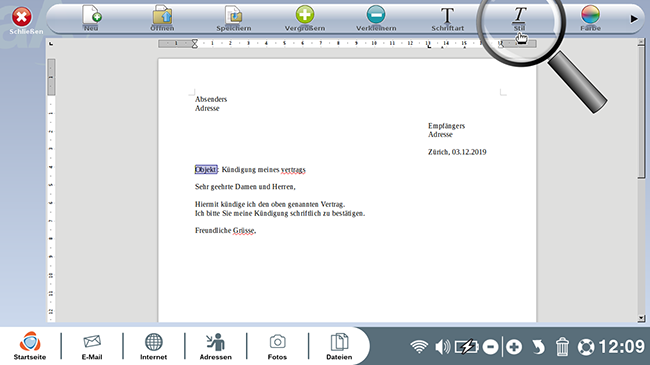This screenshot has height=365, width=650.
Task: Launch the Internet browser
Action: tap(153, 346)
